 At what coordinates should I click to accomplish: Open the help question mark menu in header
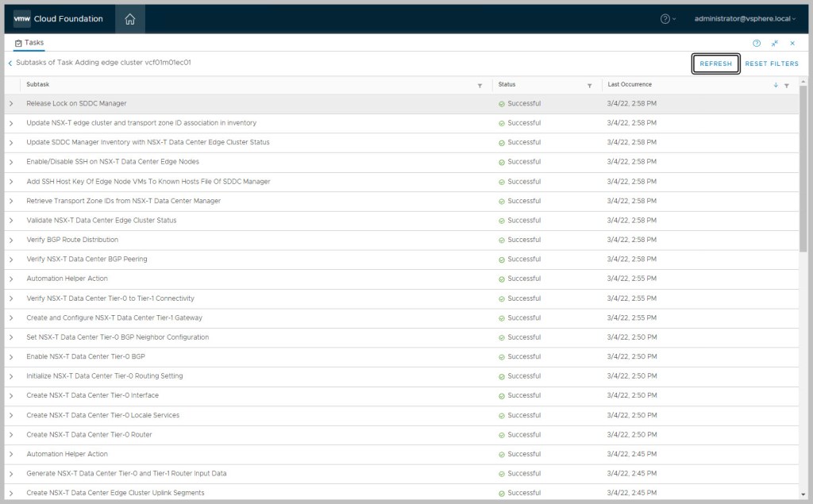pos(665,19)
